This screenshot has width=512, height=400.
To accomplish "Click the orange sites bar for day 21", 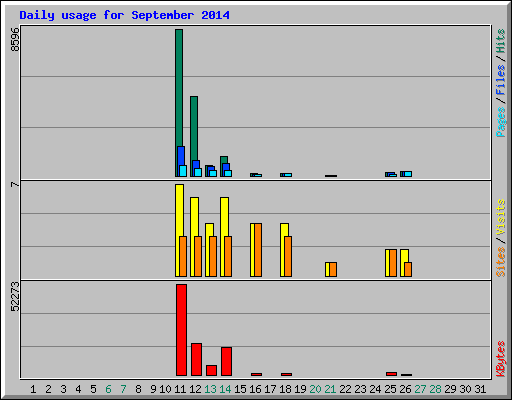I will [x=333, y=269].
